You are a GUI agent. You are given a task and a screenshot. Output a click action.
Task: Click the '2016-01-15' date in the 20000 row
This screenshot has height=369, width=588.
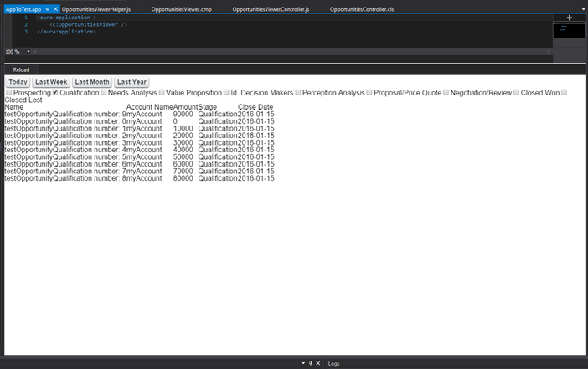pos(255,136)
